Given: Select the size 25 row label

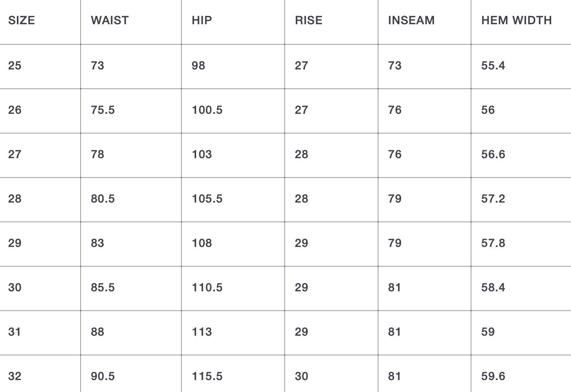Looking at the screenshot, I should coord(15,66).
